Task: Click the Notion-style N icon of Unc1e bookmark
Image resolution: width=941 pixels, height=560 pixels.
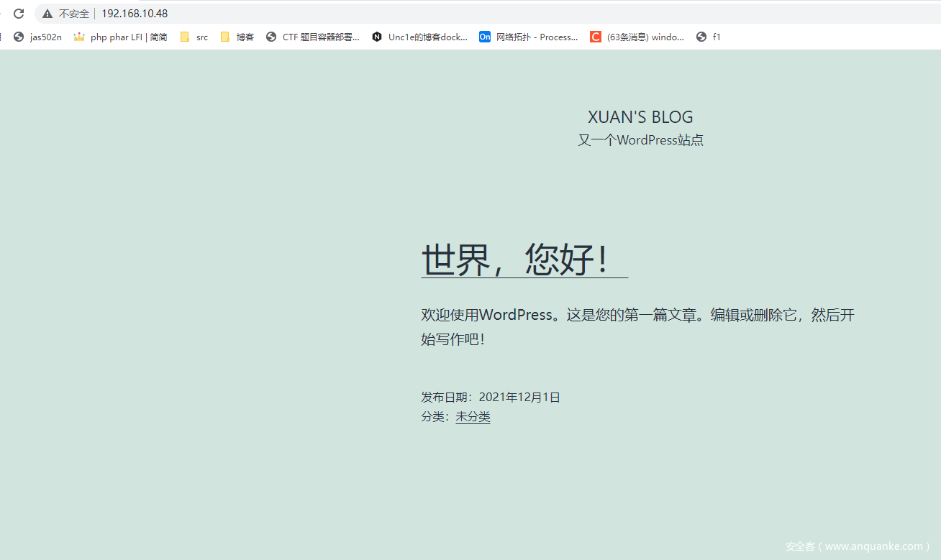Action: (x=377, y=37)
